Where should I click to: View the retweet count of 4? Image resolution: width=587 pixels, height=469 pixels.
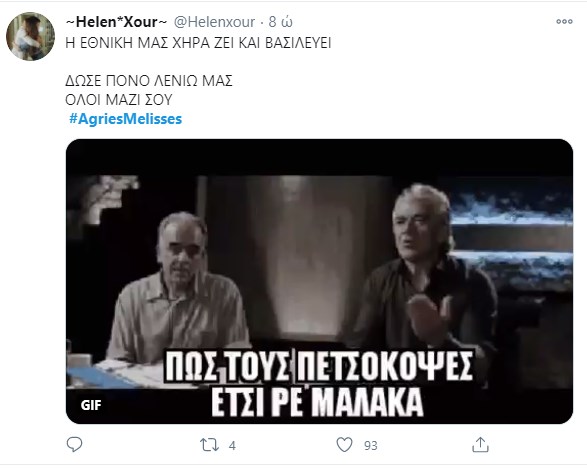[232, 445]
